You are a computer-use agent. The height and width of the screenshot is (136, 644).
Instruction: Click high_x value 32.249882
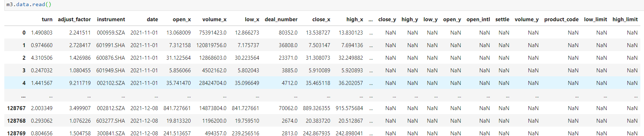pos(351,58)
